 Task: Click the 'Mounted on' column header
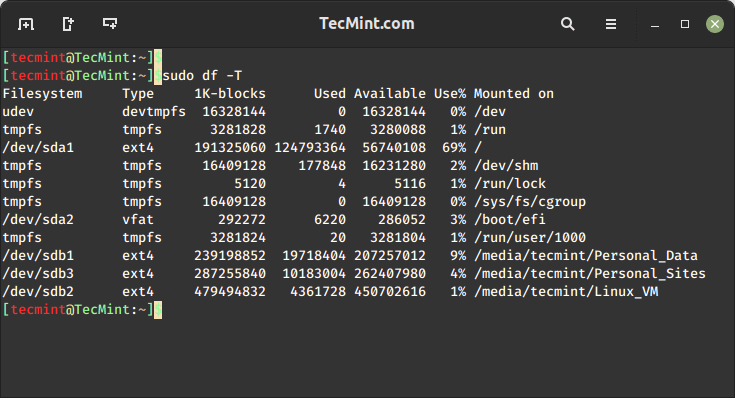pos(514,94)
